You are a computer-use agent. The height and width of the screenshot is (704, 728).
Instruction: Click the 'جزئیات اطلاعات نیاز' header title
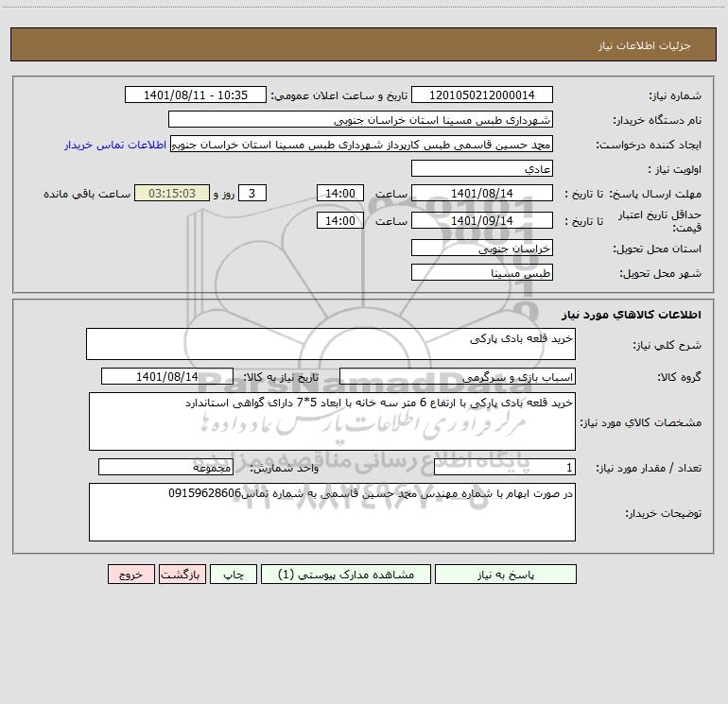645,45
